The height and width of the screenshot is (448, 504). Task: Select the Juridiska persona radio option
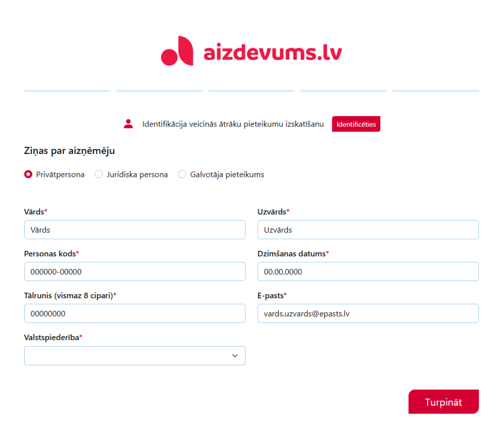point(99,174)
